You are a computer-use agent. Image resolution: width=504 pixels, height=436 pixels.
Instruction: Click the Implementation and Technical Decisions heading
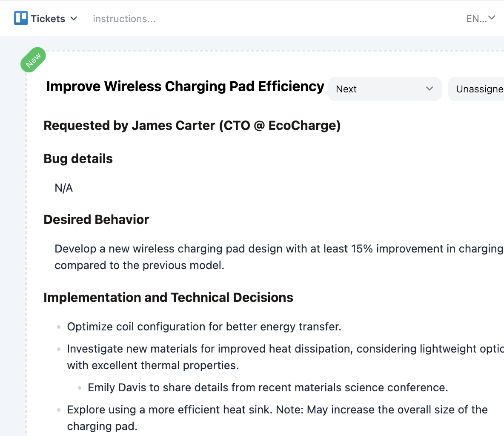[x=168, y=297]
